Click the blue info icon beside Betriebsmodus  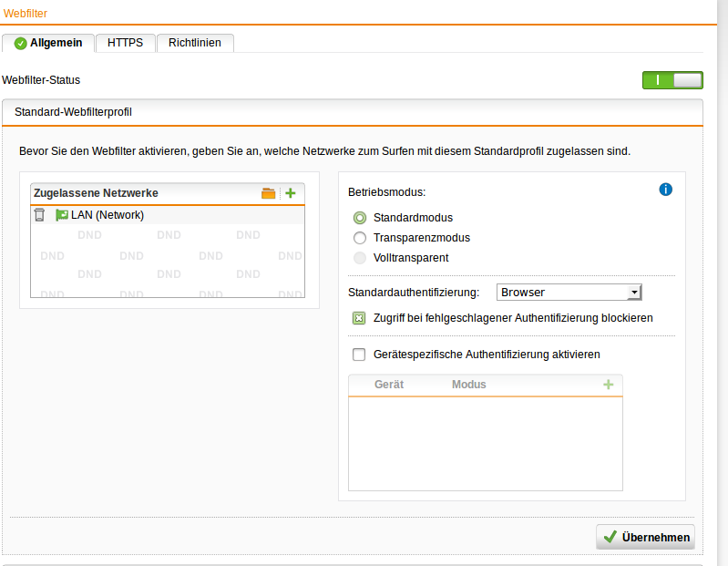[665, 190]
